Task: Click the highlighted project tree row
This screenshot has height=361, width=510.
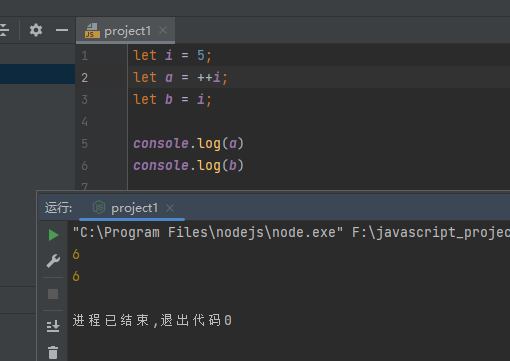Action: [x=37, y=74]
